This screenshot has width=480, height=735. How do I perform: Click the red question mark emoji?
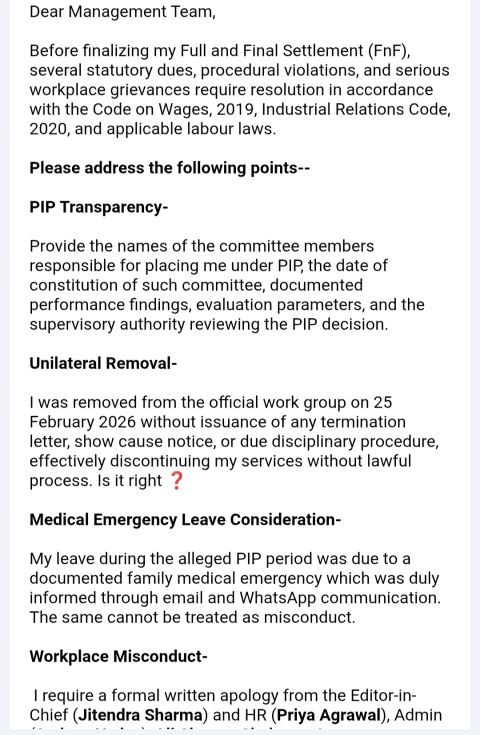point(176,481)
